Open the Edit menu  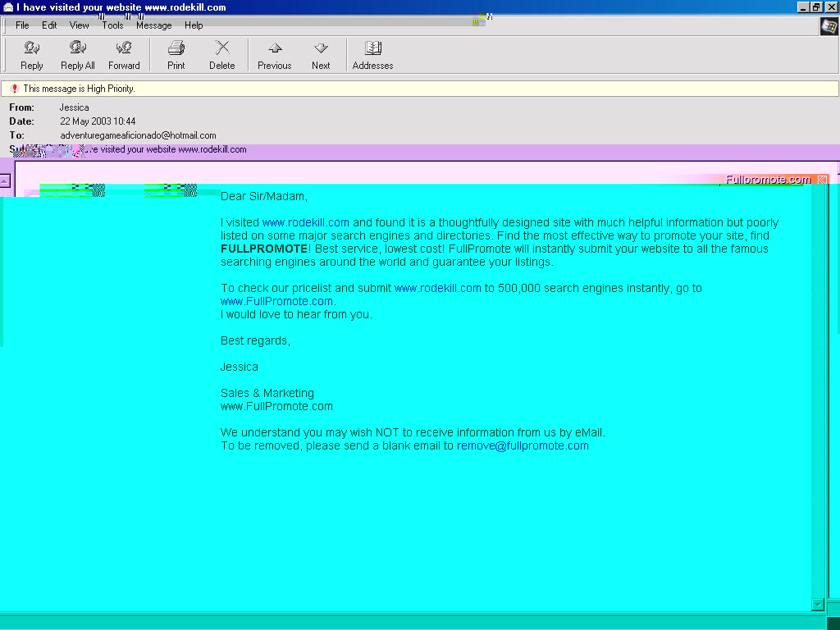49,25
